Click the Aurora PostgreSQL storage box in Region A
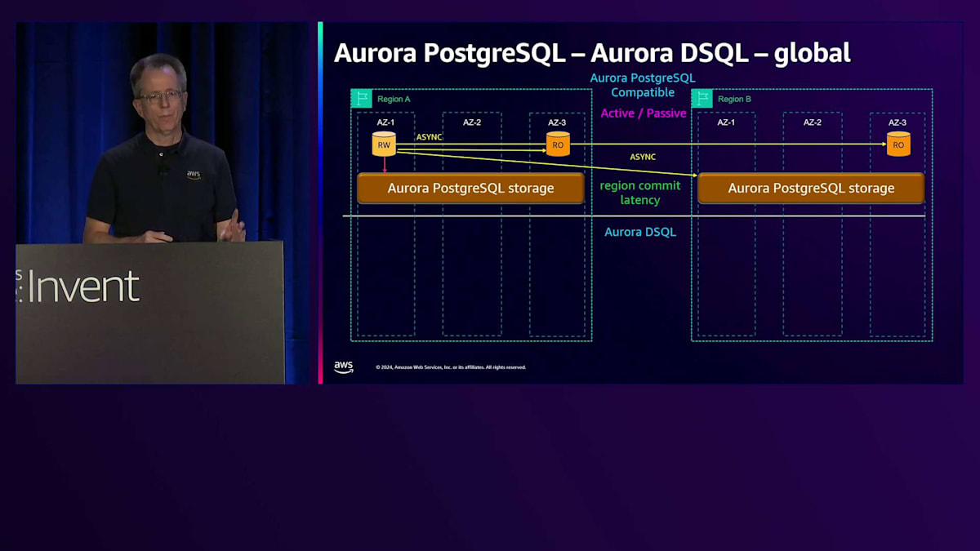 [x=470, y=188]
